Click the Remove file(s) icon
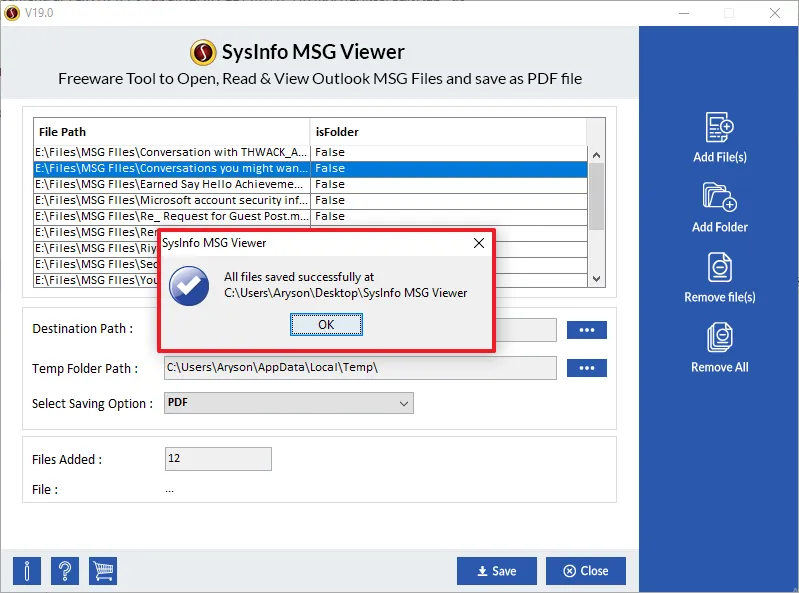The image size is (799, 593). pos(720,267)
